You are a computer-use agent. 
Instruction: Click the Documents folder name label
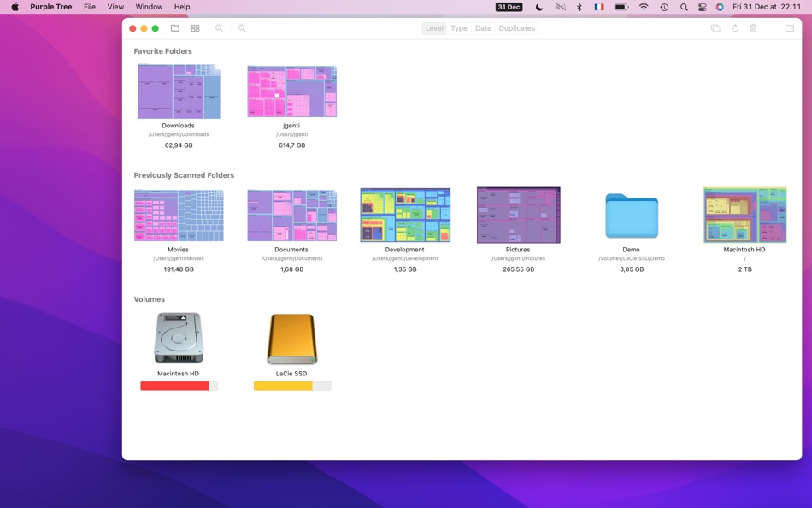pos(291,250)
